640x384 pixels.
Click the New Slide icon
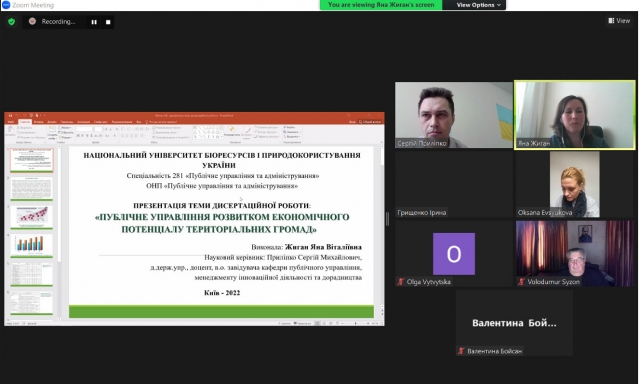52,129
